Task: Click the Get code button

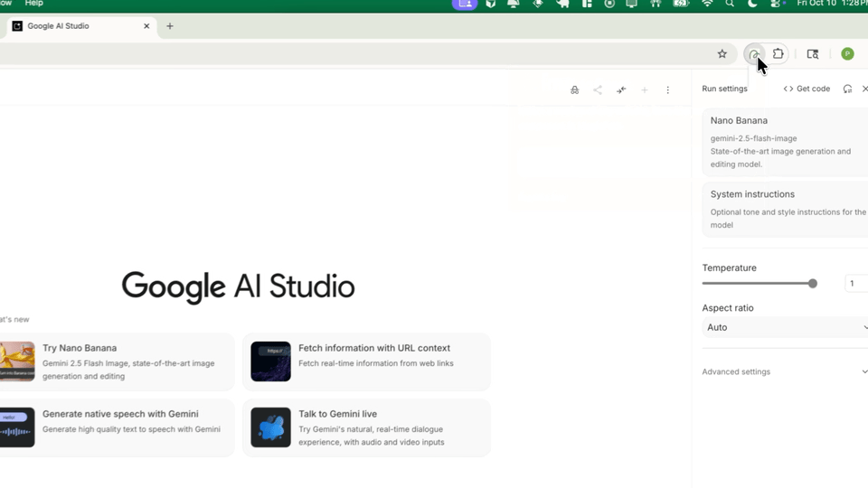Action: (807, 89)
